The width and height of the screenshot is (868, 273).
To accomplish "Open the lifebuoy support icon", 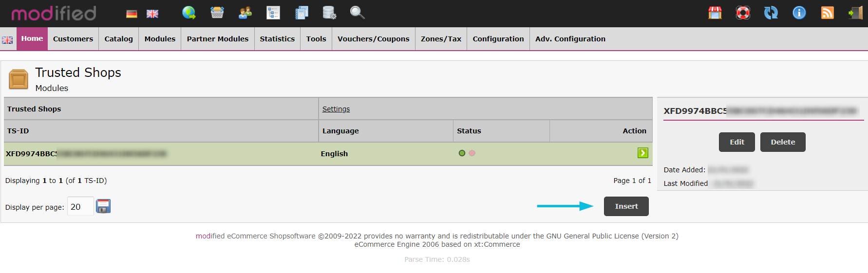I will tap(743, 13).
